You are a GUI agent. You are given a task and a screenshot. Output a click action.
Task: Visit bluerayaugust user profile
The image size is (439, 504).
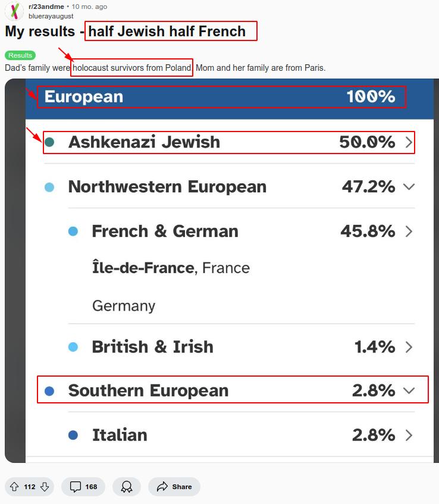pos(51,16)
